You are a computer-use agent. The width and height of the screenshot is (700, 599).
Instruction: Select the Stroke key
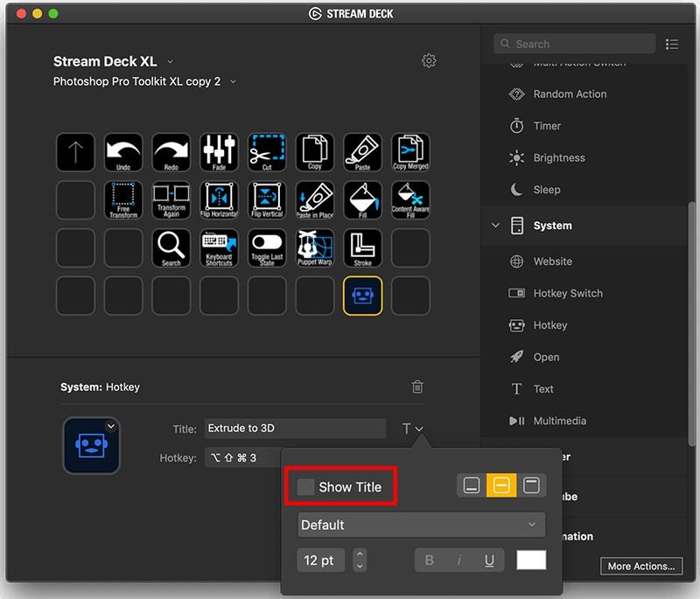tap(362, 248)
